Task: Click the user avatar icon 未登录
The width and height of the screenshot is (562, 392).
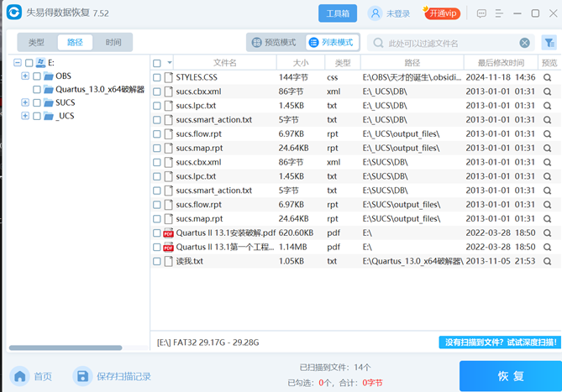Action: 375,13
